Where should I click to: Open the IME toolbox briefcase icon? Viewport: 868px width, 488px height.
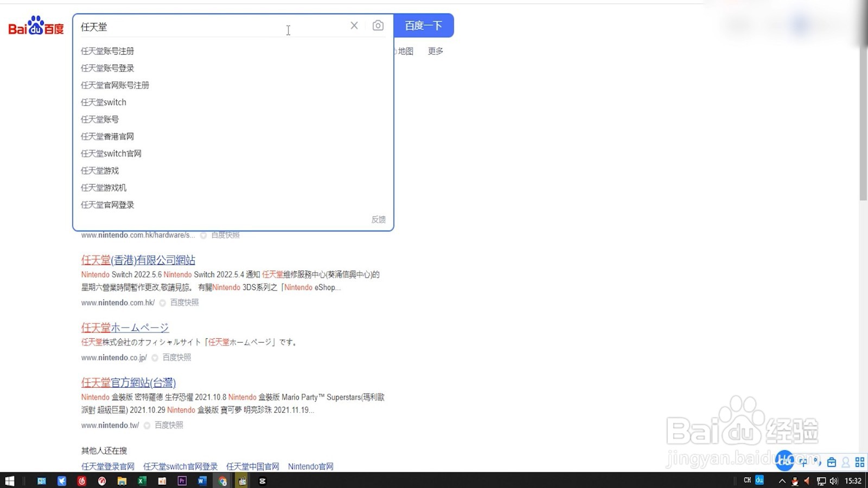(x=832, y=463)
